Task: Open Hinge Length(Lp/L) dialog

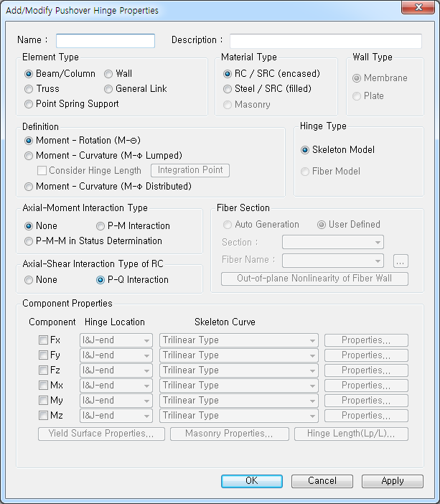Action: pyautogui.click(x=351, y=434)
